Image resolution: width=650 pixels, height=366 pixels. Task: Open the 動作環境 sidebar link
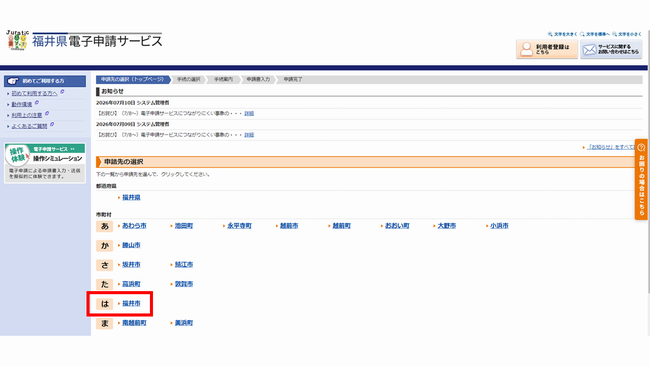(22, 104)
